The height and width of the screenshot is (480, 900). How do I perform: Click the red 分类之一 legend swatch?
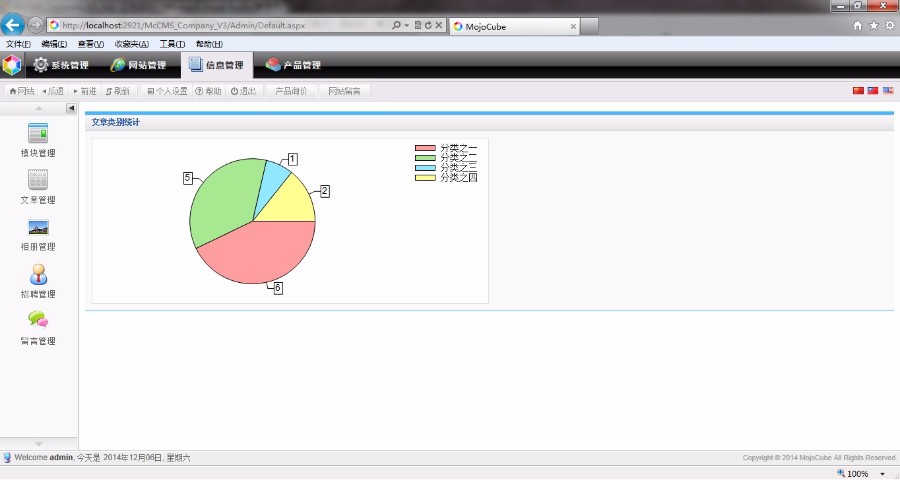[x=425, y=148]
